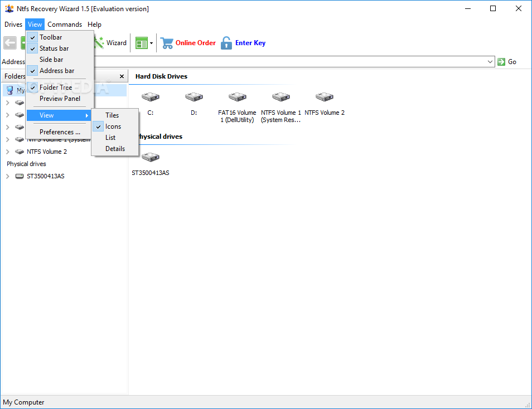This screenshot has width=532, height=409.
Task: Select the C: drive icon
Action: click(x=151, y=97)
